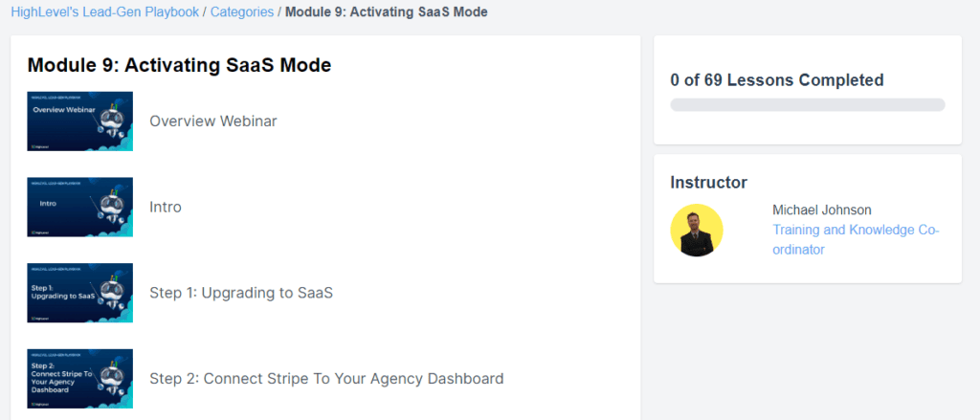This screenshot has width=980, height=420.
Task: Open the HighLevel's Lead-Gen Playbook breadcrumb link
Action: pyautogui.click(x=105, y=11)
